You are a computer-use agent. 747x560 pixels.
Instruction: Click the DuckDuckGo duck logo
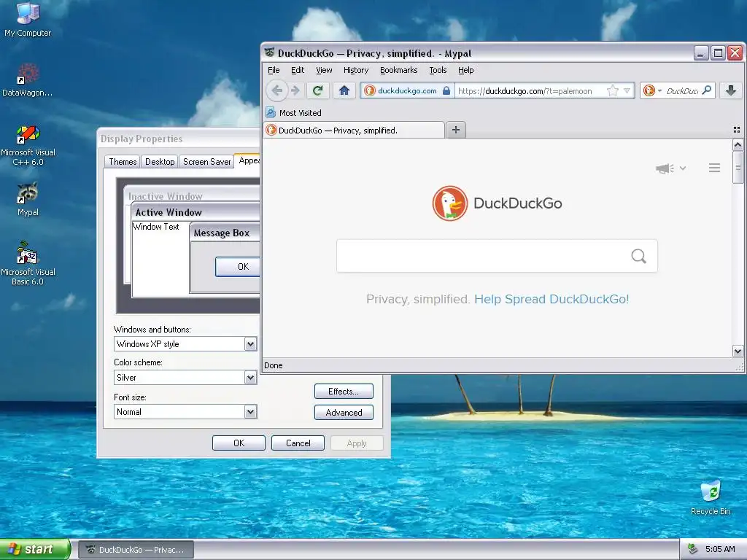point(449,203)
